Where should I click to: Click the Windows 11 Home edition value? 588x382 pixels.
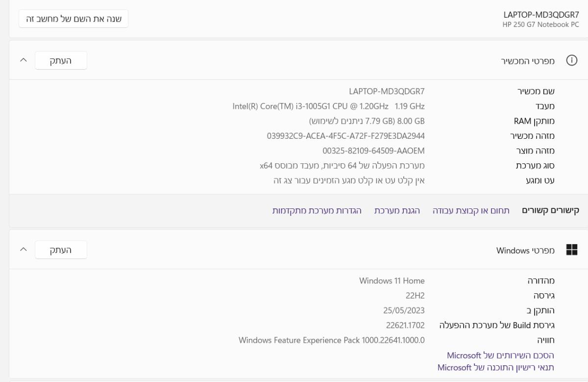[392, 281]
